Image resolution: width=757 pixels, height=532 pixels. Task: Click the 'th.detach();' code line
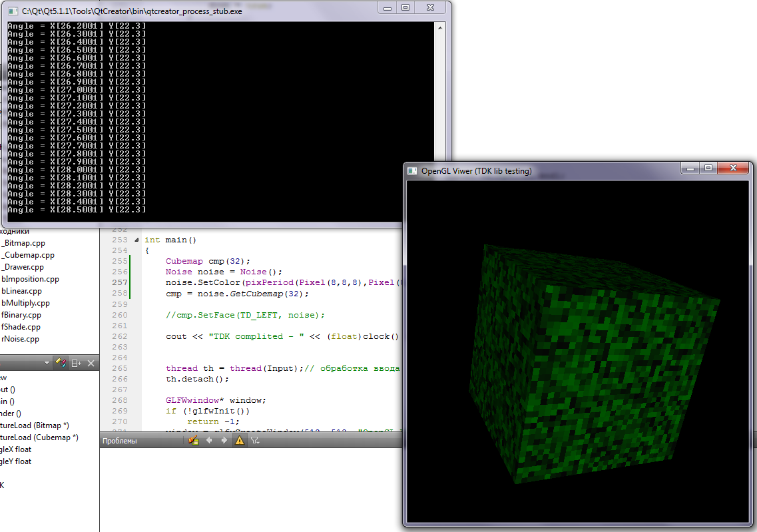(197, 379)
